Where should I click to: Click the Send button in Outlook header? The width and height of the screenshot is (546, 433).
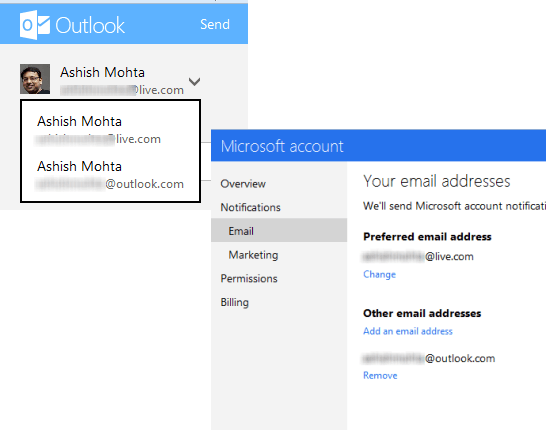[215, 24]
